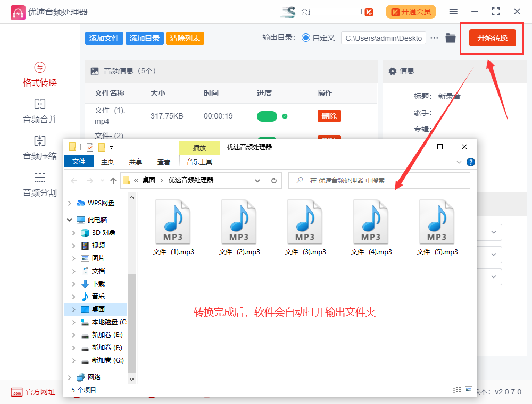Image resolution: width=532 pixels, height=404 pixels.
Task: Open the address bar history dropdown
Action: (258, 180)
